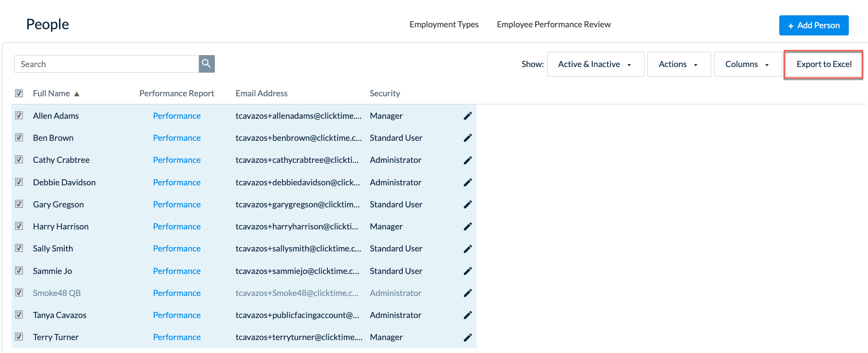The image size is (868, 353).
Task: Open Smoke48 QB Performance link
Action: pyautogui.click(x=177, y=293)
